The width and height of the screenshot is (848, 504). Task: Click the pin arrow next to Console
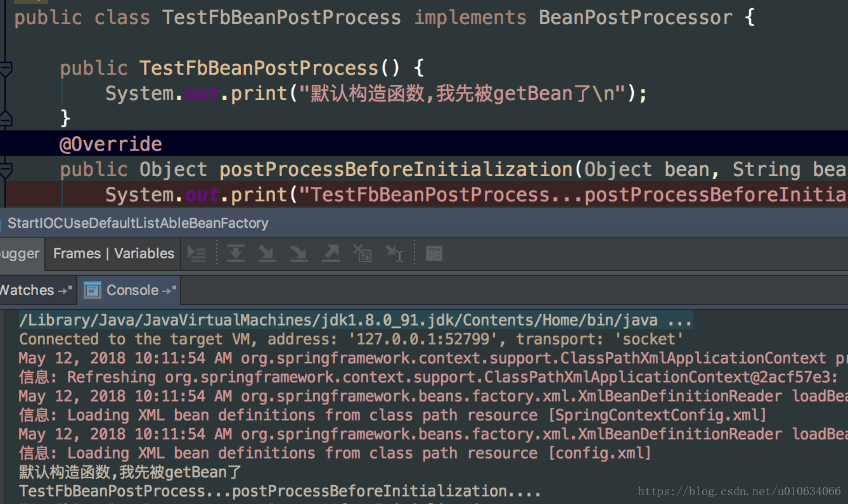tap(170, 291)
